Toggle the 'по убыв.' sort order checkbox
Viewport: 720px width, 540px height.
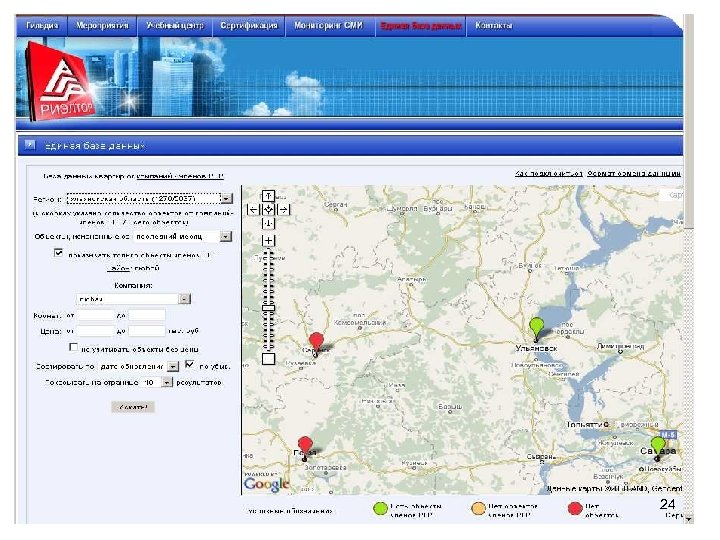(189, 365)
